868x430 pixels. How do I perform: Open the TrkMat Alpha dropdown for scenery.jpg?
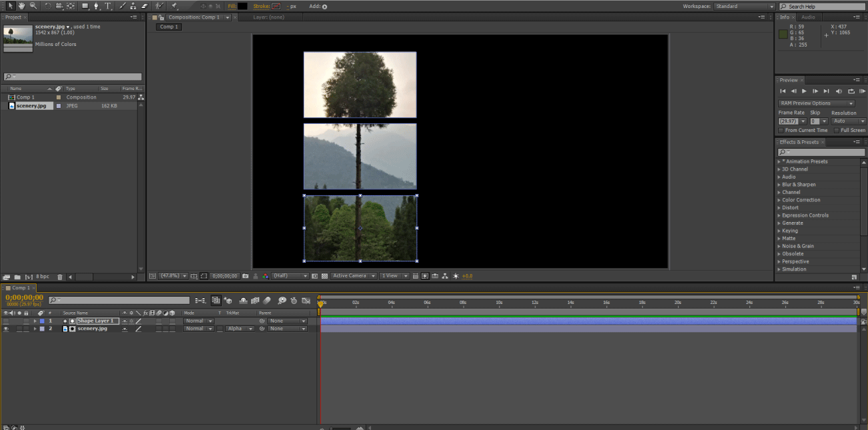pos(241,329)
